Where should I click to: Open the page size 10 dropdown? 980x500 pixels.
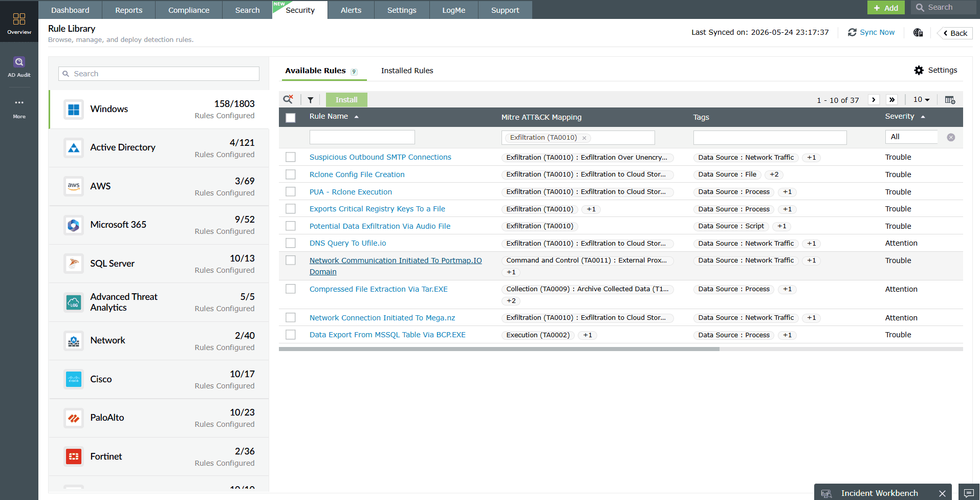(922, 99)
